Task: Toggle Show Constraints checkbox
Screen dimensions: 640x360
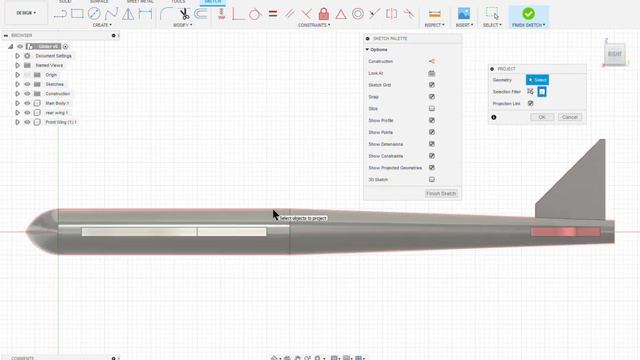Action: [431, 156]
